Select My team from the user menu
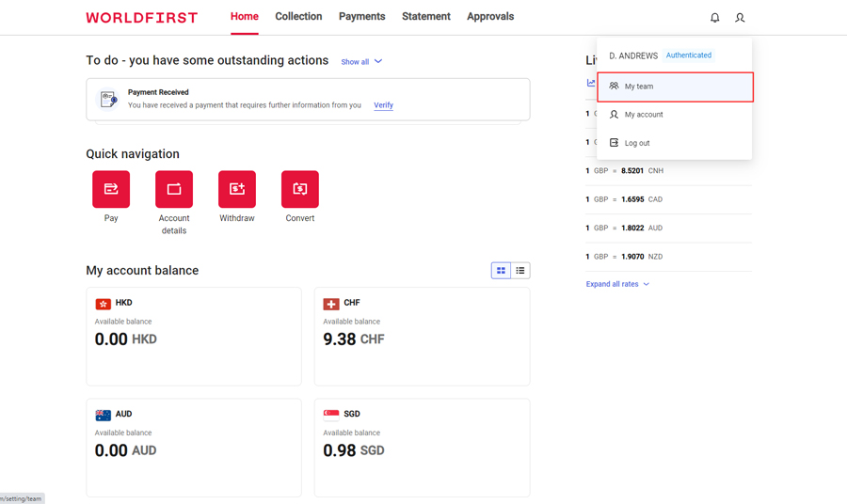The height and width of the screenshot is (504, 847). [674, 87]
